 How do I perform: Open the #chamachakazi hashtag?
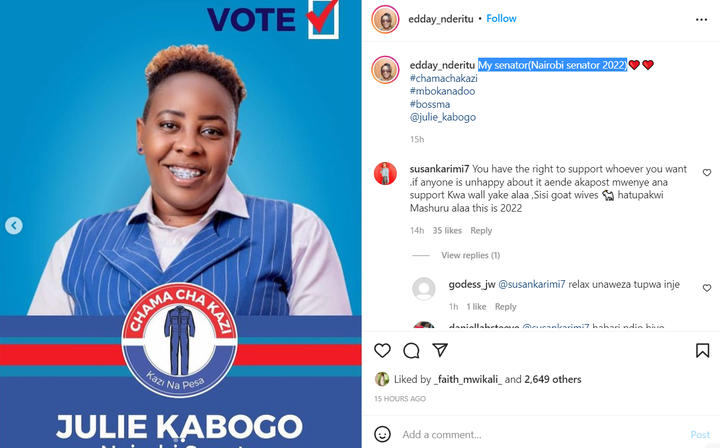tap(444, 78)
